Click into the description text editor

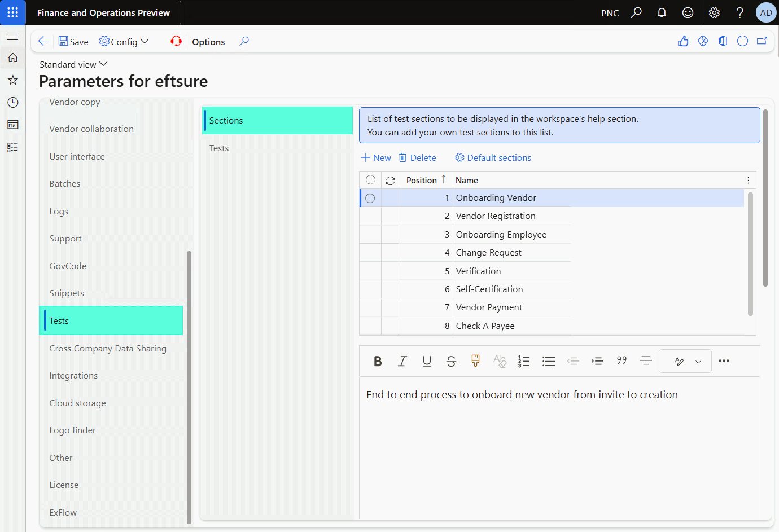click(x=559, y=449)
